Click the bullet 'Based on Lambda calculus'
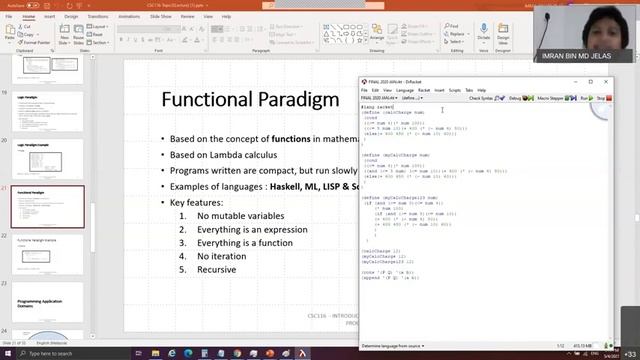 click(x=223, y=155)
